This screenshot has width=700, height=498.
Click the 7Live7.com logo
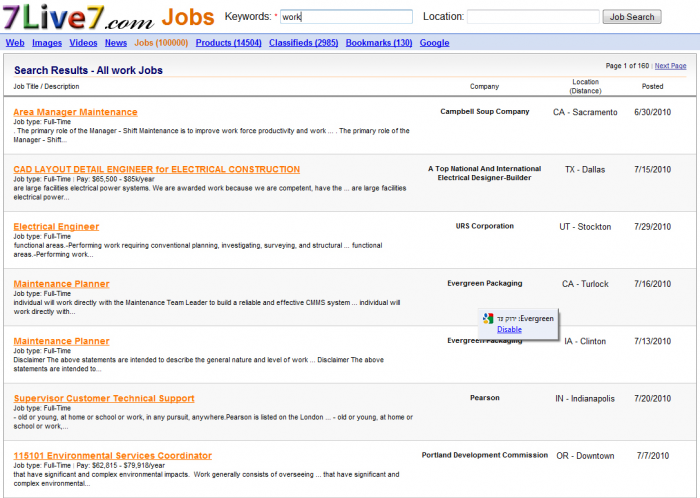[x=78, y=17]
